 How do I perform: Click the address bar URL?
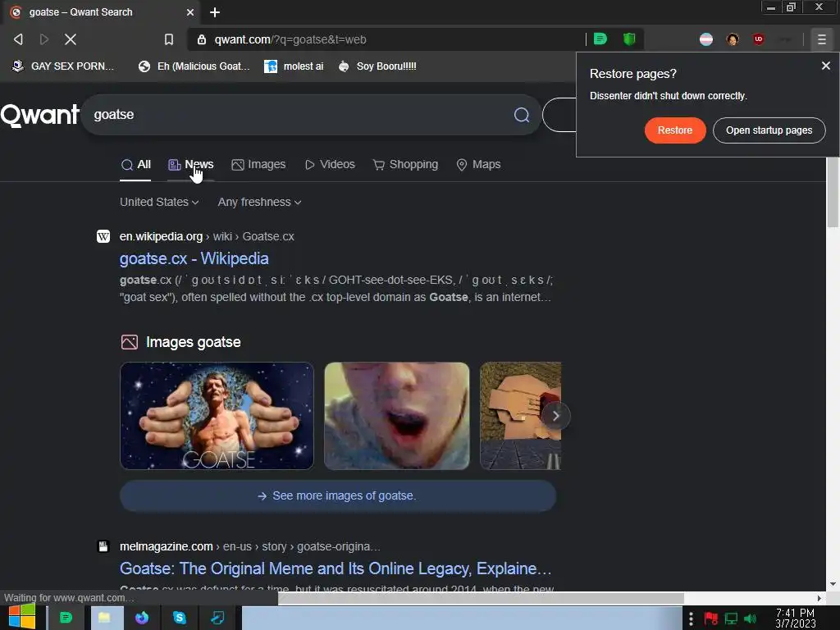pyautogui.click(x=290, y=39)
